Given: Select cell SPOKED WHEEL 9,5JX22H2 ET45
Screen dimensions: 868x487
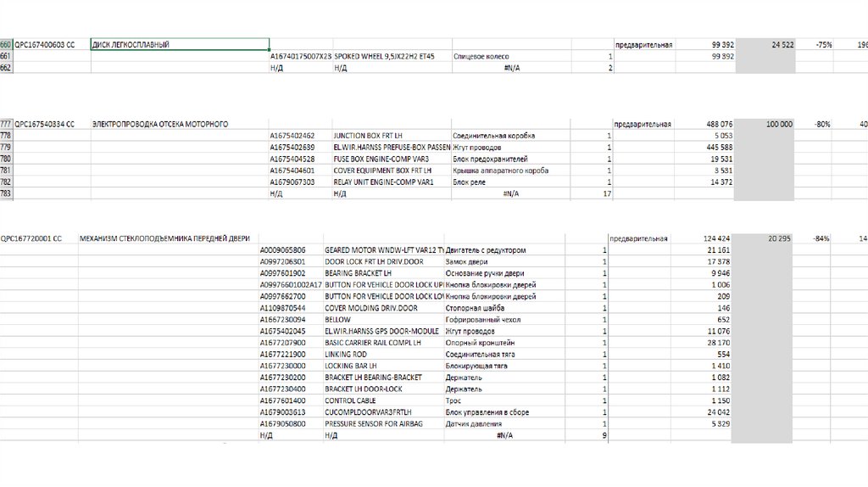Looking at the screenshot, I should tap(392, 56).
